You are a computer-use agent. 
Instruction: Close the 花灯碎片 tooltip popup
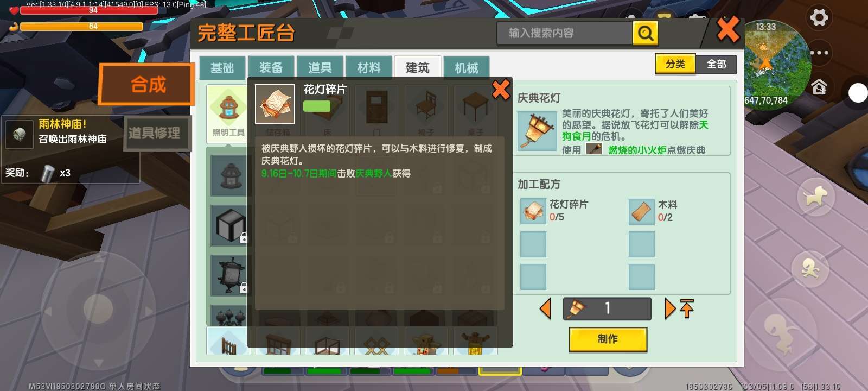[x=500, y=90]
